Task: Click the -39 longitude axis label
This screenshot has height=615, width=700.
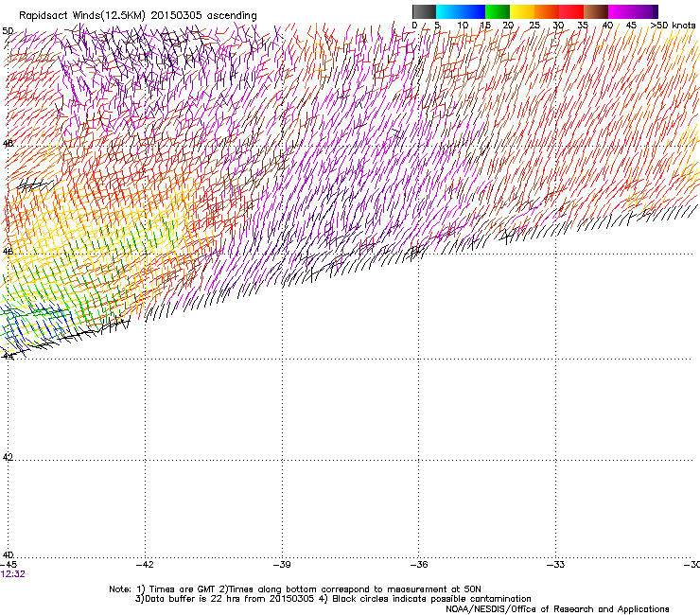Action: [x=282, y=565]
